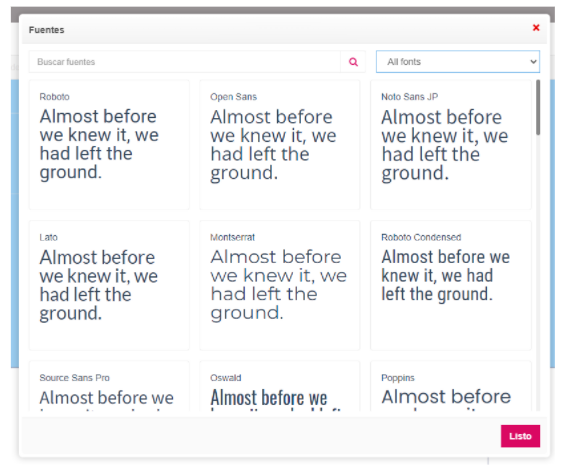
Task: Click the Poppins font name label
Action: pyautogui.click(x=398, y=378)
